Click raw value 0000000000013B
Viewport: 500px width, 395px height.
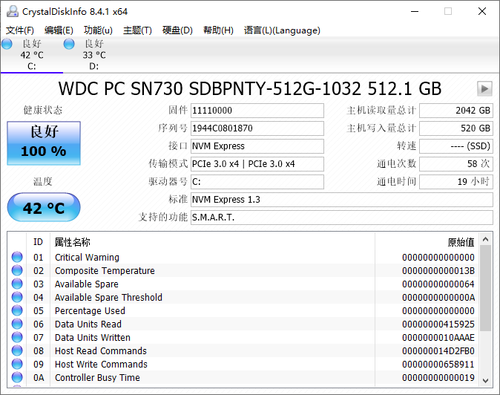tap(438, 271)
